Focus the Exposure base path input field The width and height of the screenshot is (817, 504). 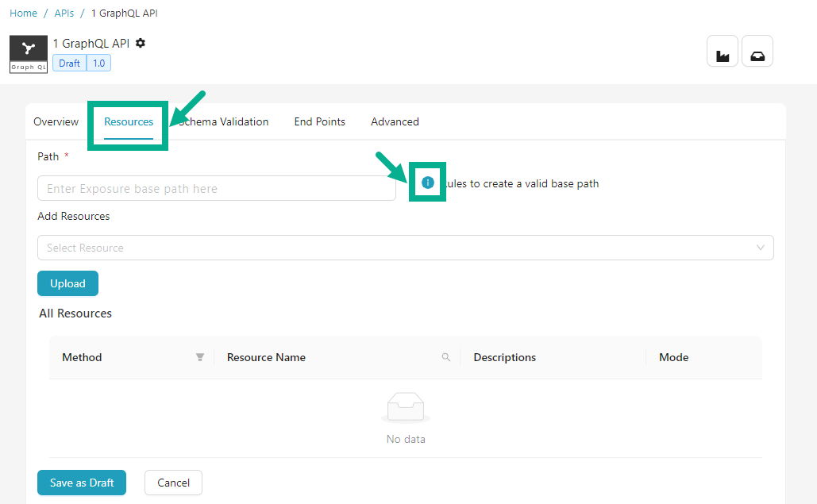216,189
